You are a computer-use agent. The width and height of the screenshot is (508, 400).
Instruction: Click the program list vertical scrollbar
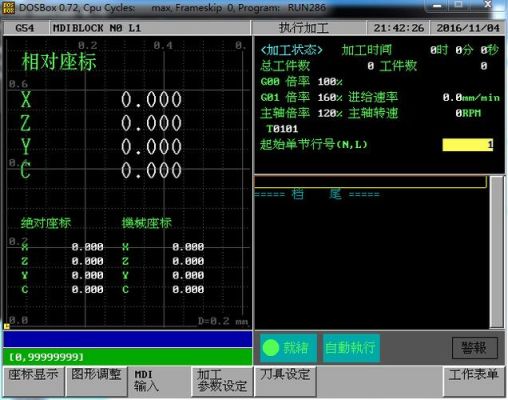497,252
